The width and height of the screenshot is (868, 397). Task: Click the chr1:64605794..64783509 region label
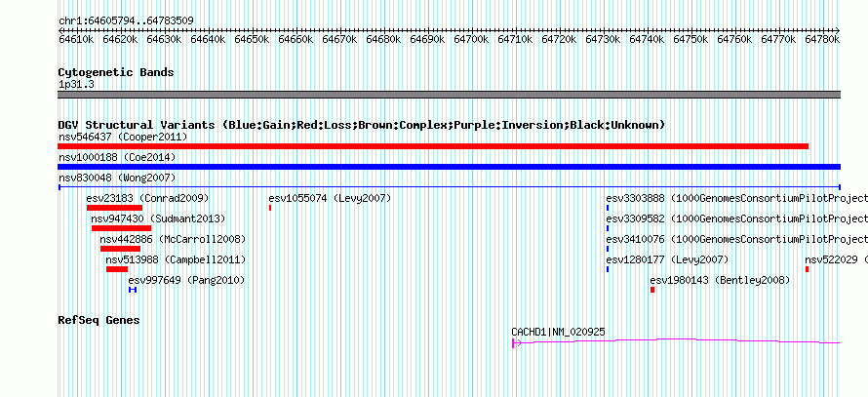point(126,21)
